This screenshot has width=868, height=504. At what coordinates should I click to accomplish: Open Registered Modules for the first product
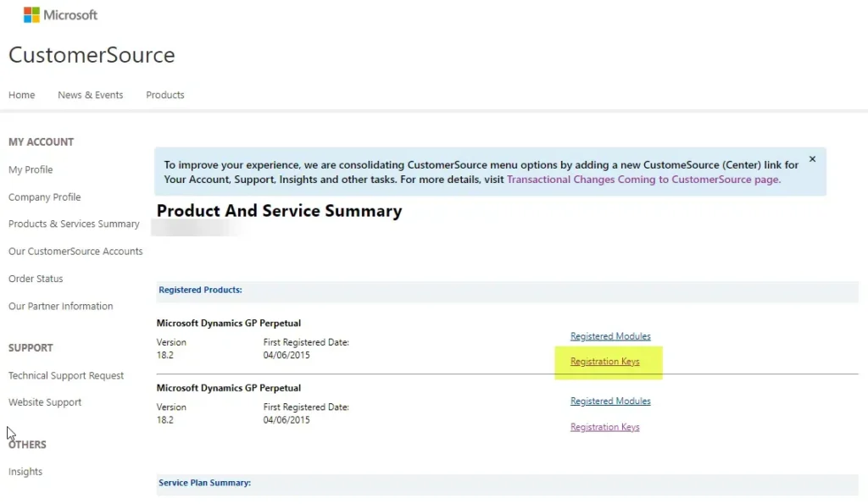[610, 335]
